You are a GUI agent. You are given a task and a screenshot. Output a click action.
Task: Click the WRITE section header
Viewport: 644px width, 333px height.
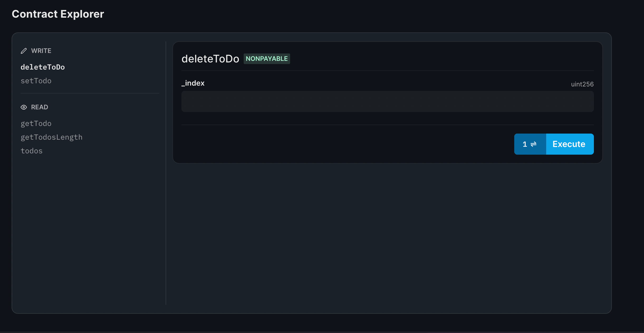(41, 51)
